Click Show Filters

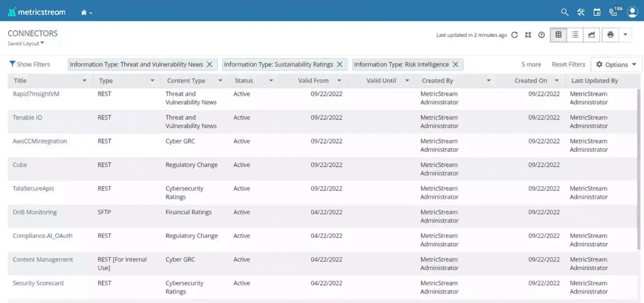[29, 65]
